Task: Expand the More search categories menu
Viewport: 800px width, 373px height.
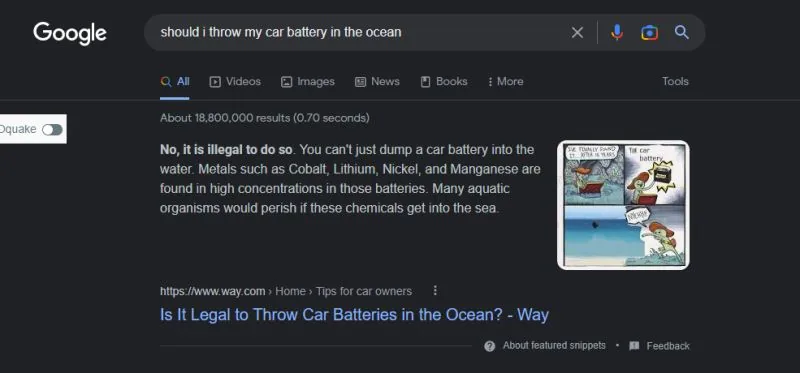Action: pos(505,82)
